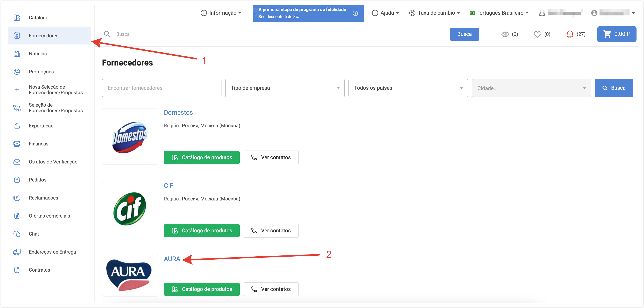
Task: Click the Finanças icon in sidebar
Action: pyautogui.click(x=17, y=144)
